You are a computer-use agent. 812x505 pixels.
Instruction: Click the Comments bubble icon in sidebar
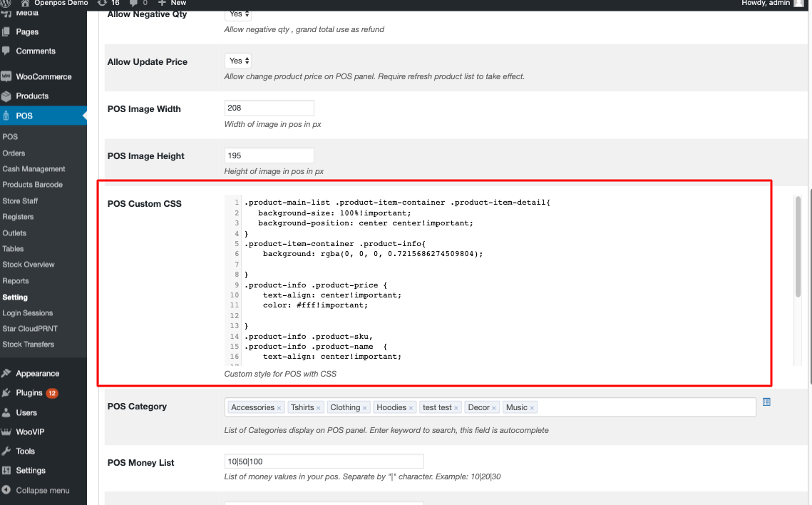click(x=6, y=51)
